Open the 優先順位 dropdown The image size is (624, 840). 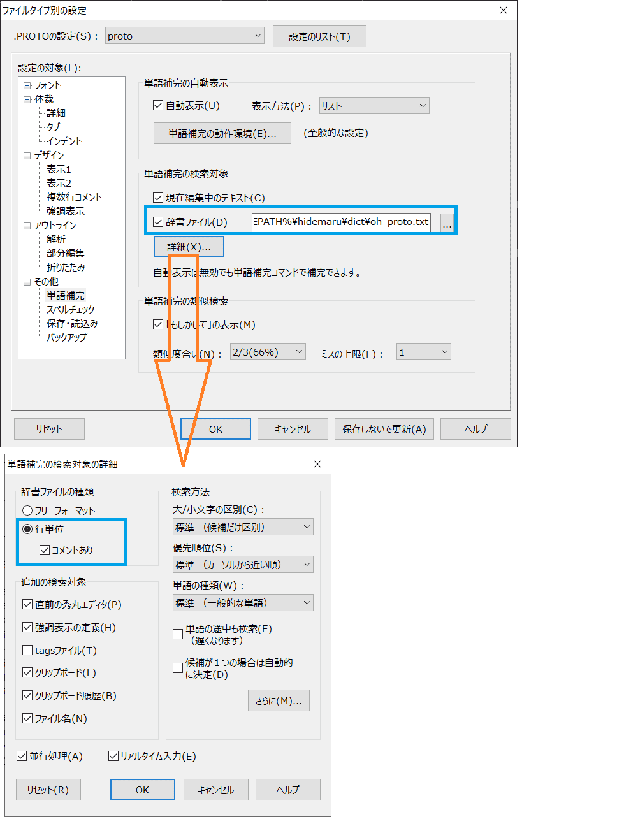(243, 565)
